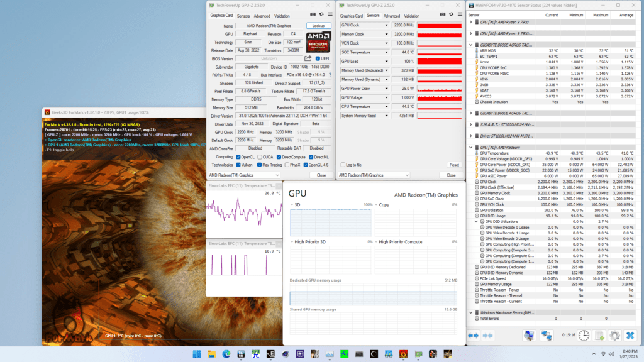Click the screenshot camera icon in the Graphics Card GPU-Z window
Image resolution: width=644 pixels, height=362 pixels.
(x=313, y=15)
